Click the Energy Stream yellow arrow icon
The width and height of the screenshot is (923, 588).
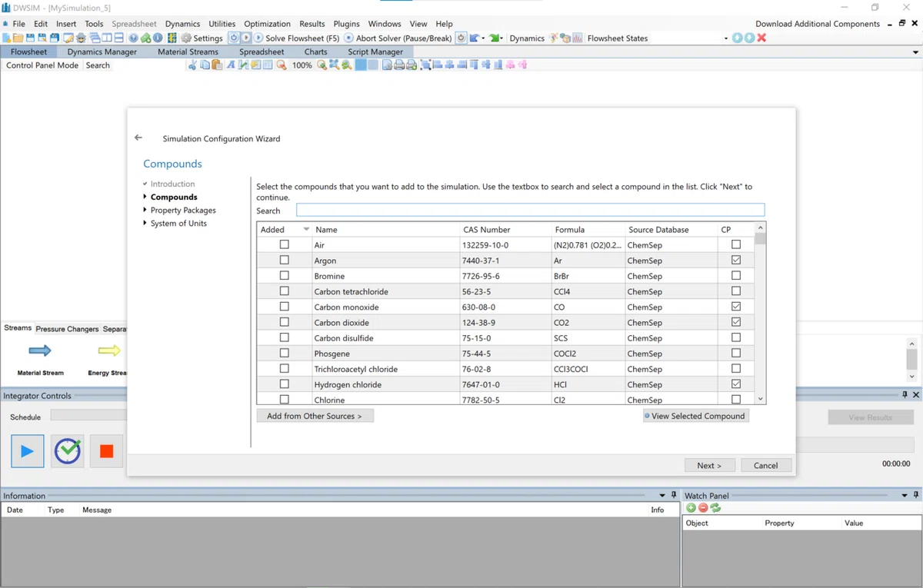tap(109, 351)
